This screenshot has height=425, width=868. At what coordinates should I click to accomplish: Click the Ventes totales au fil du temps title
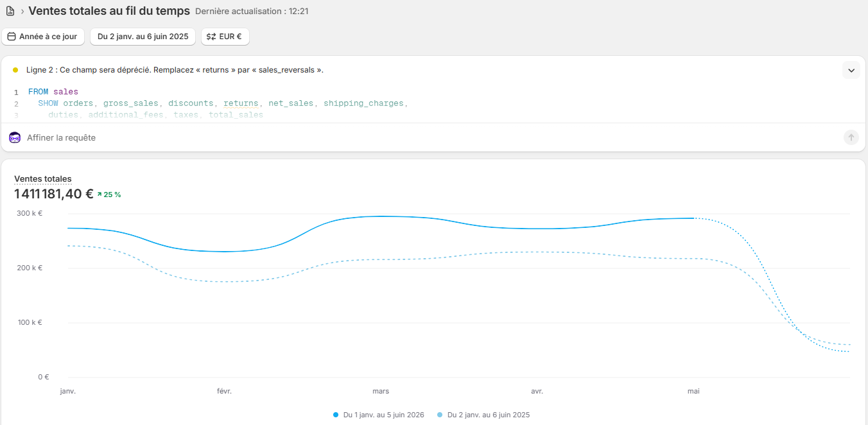(109, 11)
